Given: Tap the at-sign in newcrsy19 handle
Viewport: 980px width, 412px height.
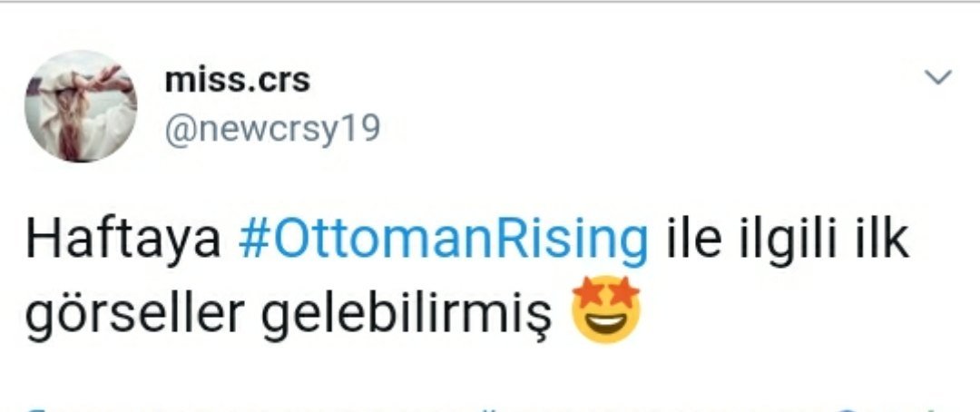Looking at the screenshot, I should point(178,130).
